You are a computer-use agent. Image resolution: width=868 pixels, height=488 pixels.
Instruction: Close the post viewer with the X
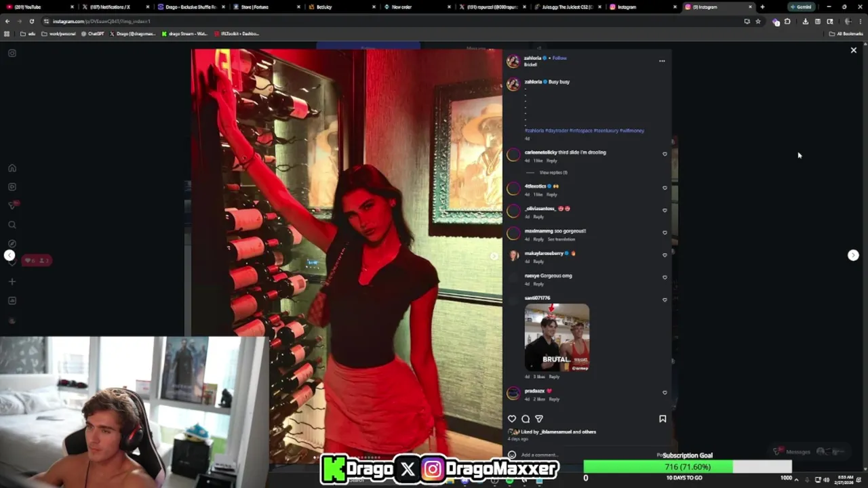854,50
